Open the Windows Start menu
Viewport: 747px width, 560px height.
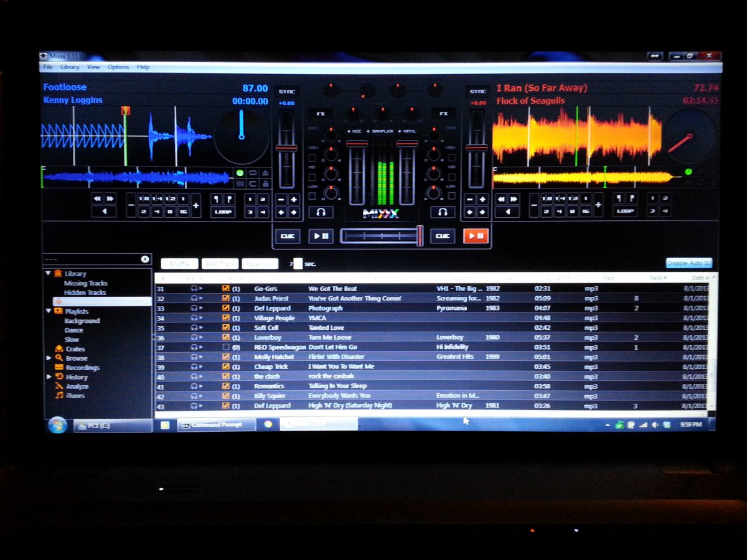tap(58, 425)
